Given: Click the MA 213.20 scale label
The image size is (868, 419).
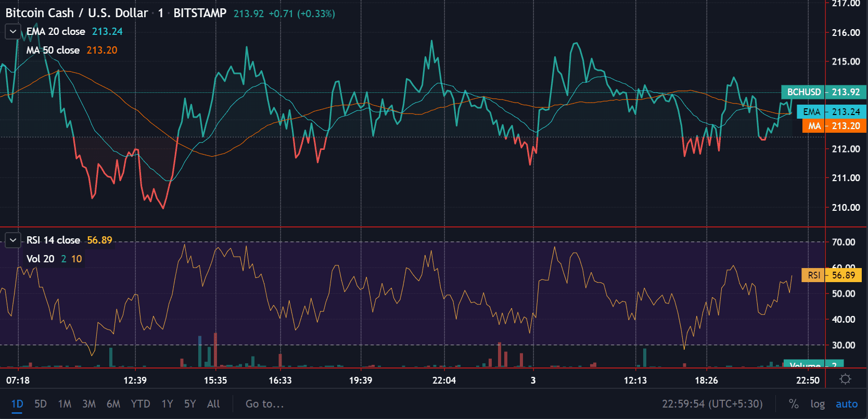Looking at the screenshot, I should click(834, 126).
